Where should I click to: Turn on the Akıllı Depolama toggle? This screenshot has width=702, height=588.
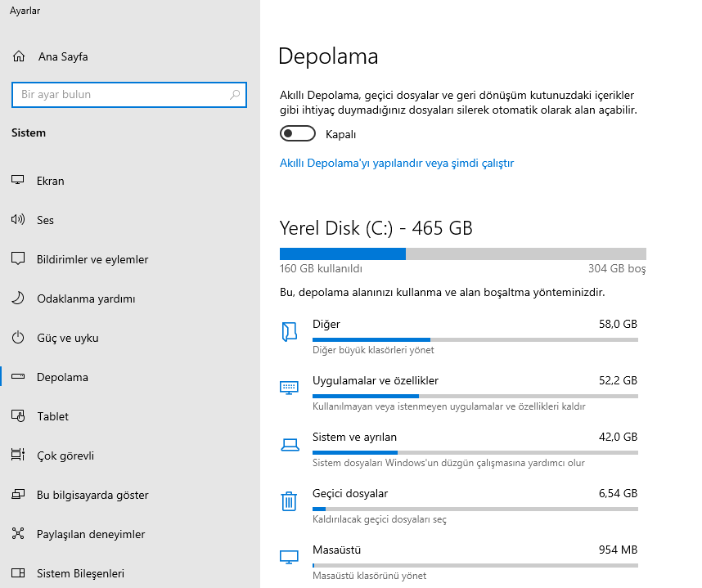pyautogui.click(x=297, y=134)
